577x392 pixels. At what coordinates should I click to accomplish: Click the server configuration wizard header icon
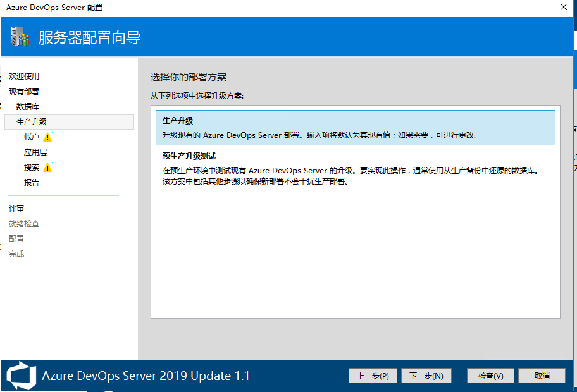click(20, 37)
